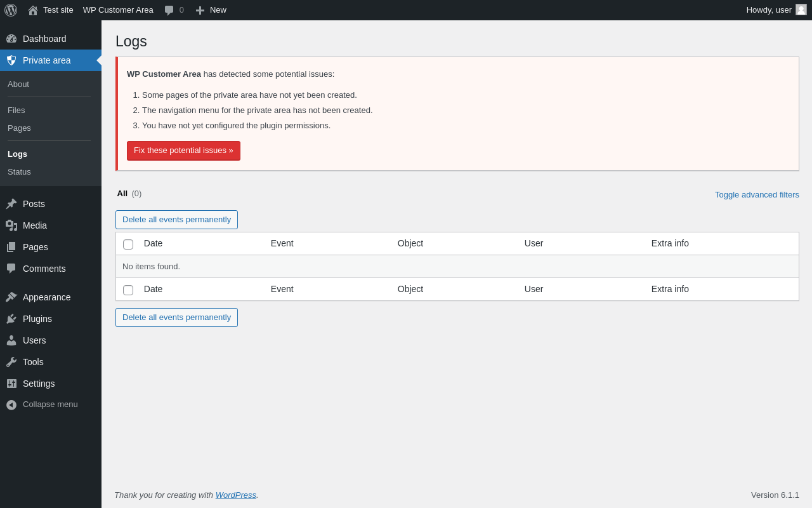Open the Test site home icon

(x=33, y=10)
